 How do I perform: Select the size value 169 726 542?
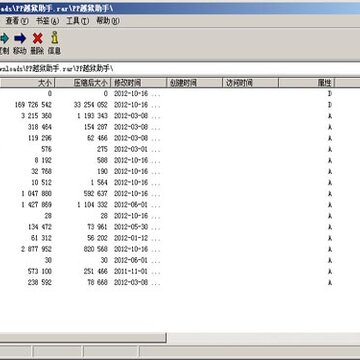click(33, 105)
